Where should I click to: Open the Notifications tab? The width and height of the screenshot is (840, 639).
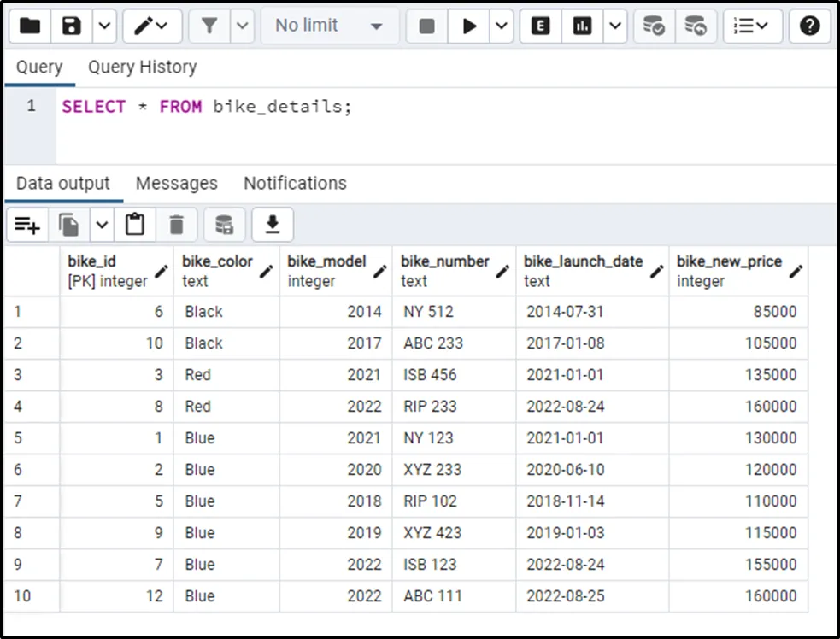click(295, 183)
